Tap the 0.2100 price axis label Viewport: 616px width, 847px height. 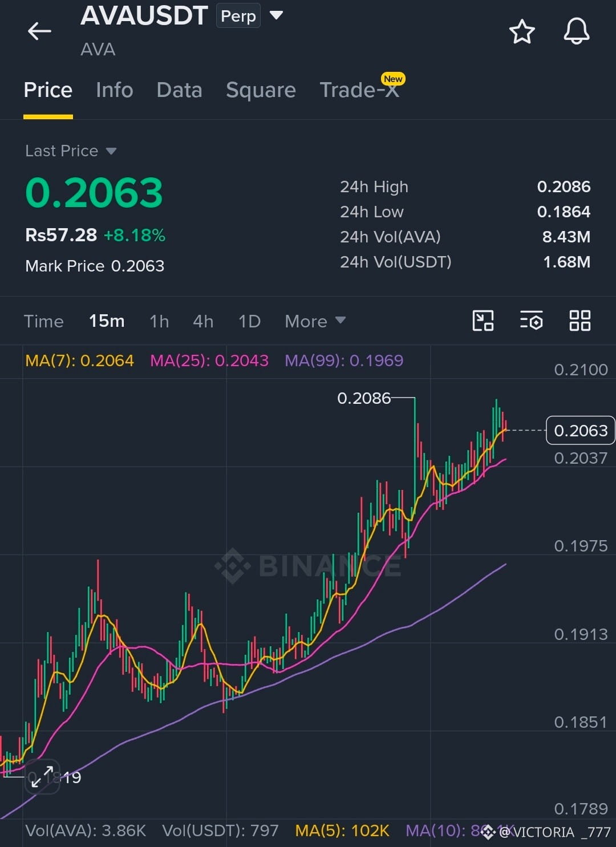[581, 370]
